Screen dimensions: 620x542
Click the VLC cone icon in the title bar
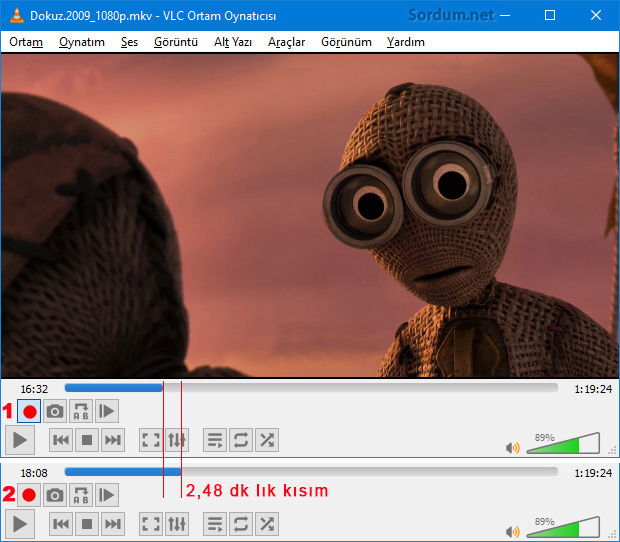17,15
